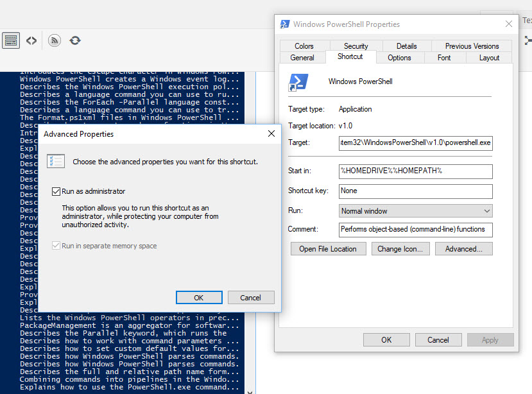This screenshot has width=532, height=394.
Task: Open the Font tab
Action: point(444,58)
